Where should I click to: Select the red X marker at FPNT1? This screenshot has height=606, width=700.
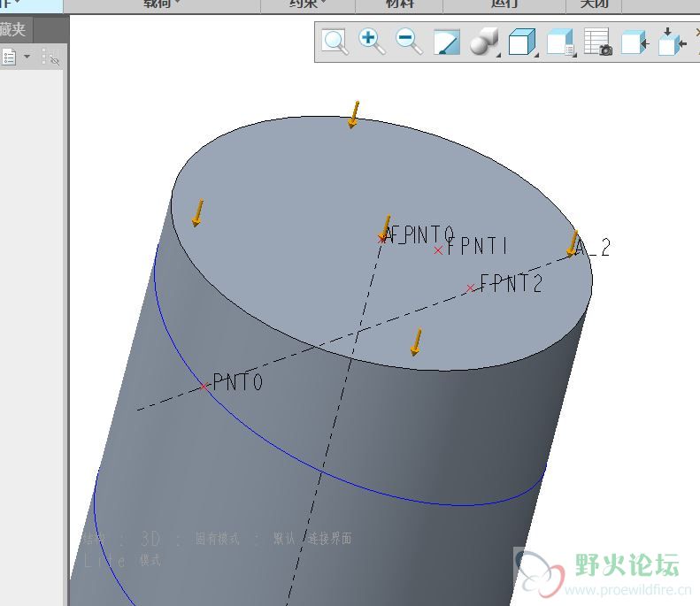(x=438, y=250)
